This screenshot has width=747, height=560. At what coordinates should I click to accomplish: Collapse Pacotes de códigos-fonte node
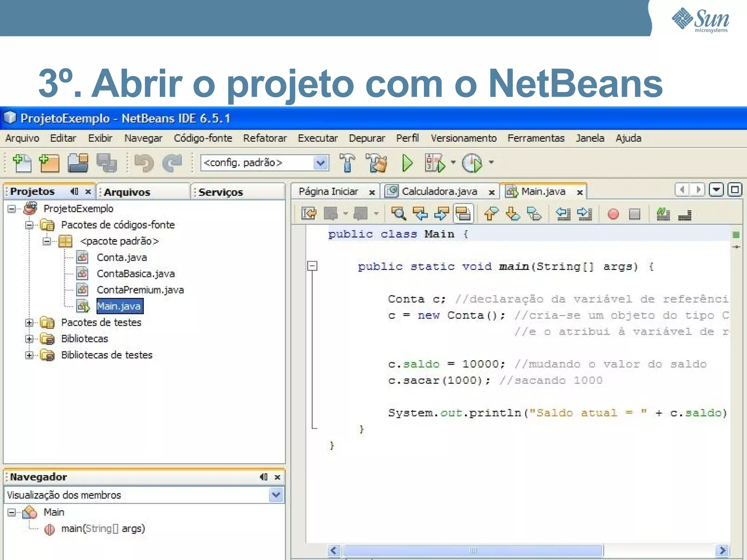pyautogui.click(x=29, y=225)
